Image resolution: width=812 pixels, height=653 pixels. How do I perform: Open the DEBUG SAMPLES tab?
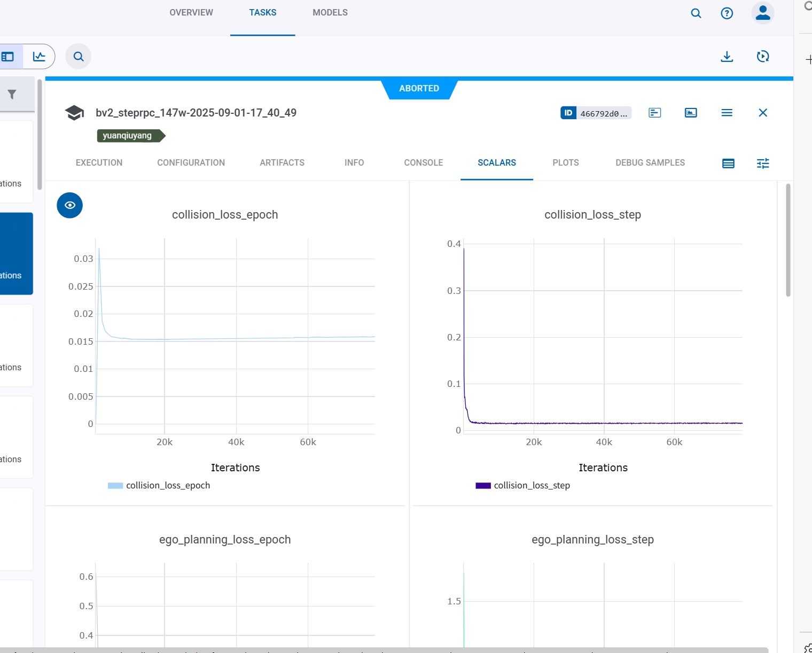pos(650,162)
